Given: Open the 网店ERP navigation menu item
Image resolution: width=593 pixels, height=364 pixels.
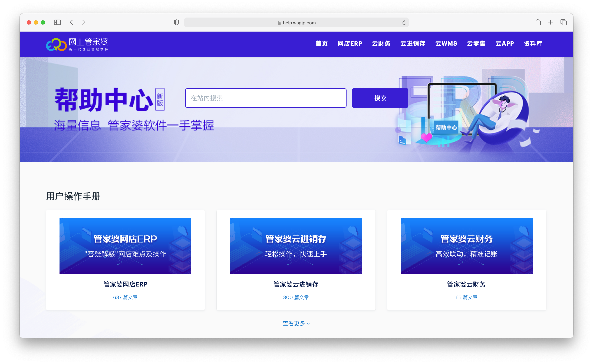Looking at the screenshot, I should pos(350,44).
